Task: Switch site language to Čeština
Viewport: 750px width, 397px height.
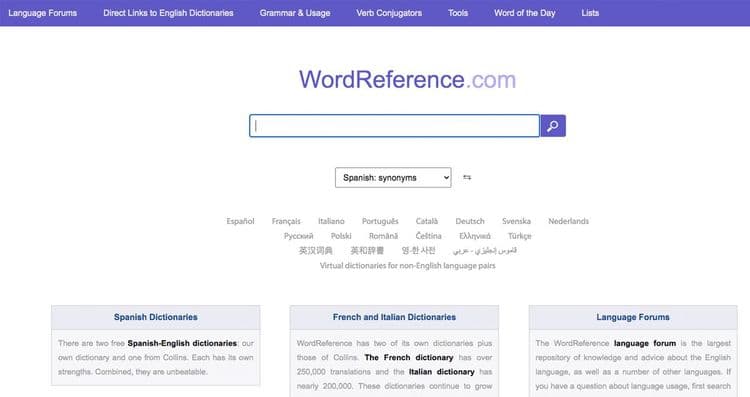Action: point(429,236)
